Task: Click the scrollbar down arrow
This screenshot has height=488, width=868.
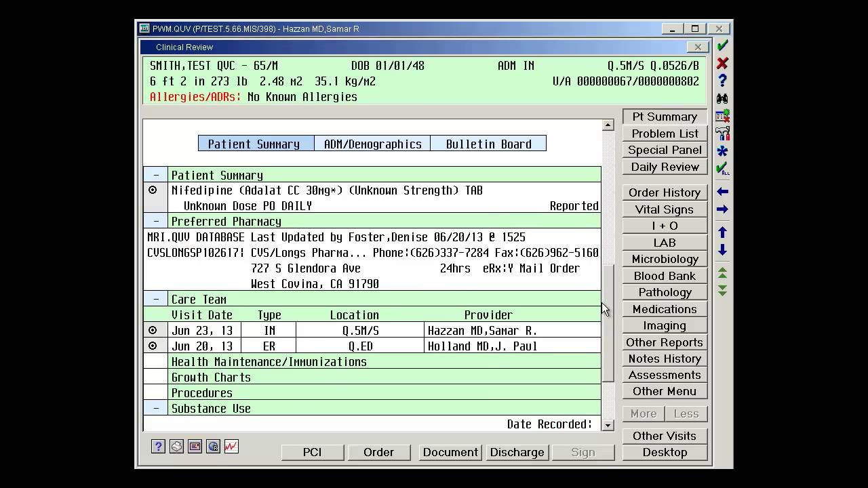Action: tap(608, 425)
